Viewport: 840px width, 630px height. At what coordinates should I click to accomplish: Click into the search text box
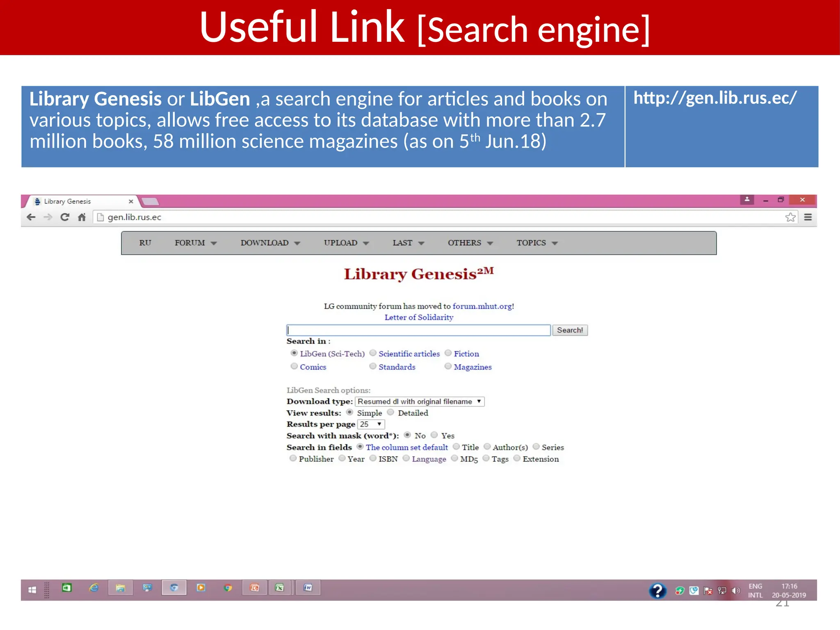coord(418,330)
